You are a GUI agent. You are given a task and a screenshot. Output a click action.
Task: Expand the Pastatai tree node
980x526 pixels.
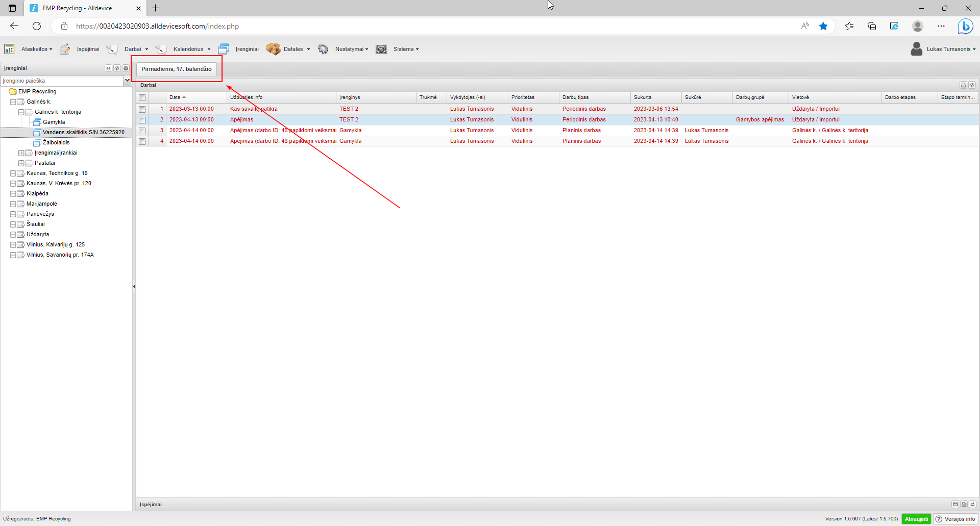(x=21, y=163)
